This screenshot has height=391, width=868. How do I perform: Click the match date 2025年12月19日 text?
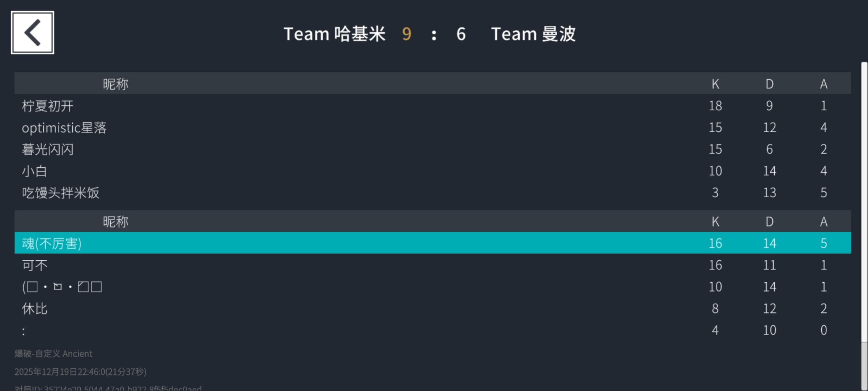point(80,371)
